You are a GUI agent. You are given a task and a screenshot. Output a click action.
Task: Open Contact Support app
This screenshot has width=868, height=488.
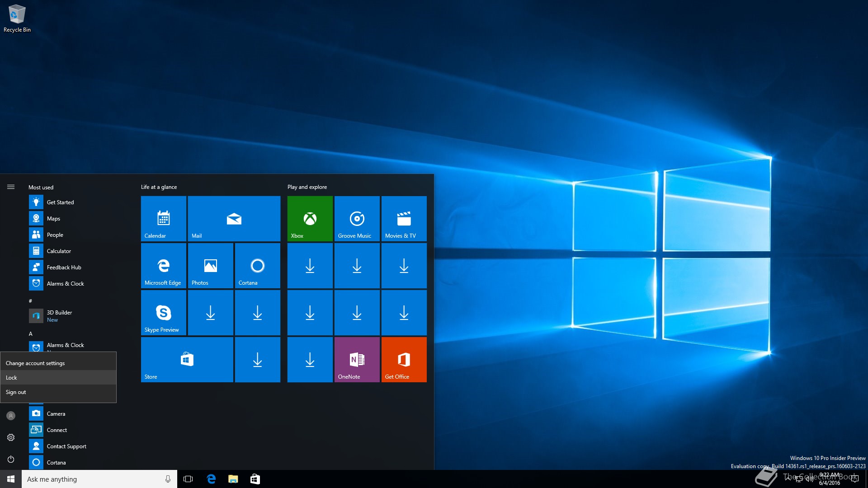[x=72, y=446]
